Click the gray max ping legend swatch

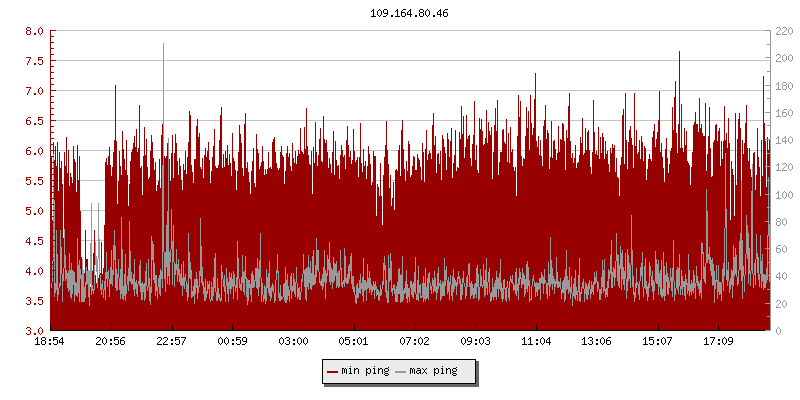(x=401, y=371)
